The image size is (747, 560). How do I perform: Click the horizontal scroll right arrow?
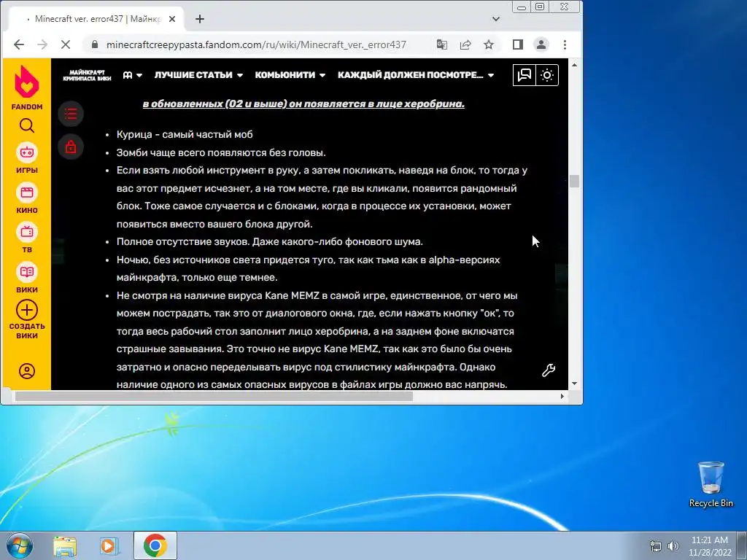pos(562,396)
